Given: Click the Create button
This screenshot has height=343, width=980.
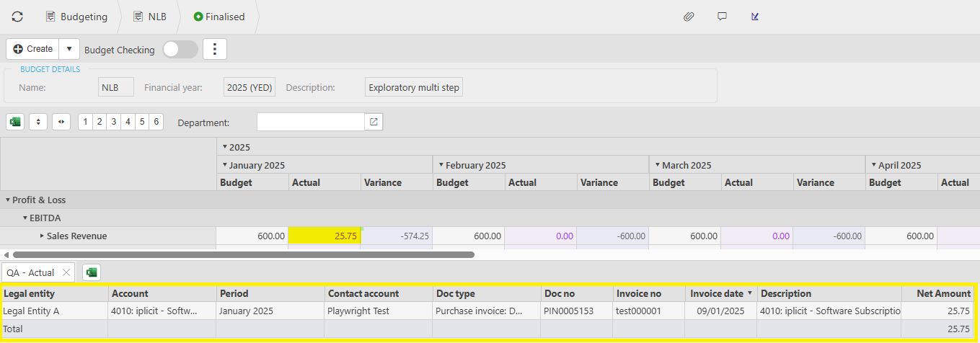Looking at the screenshot, I should 33,49.
